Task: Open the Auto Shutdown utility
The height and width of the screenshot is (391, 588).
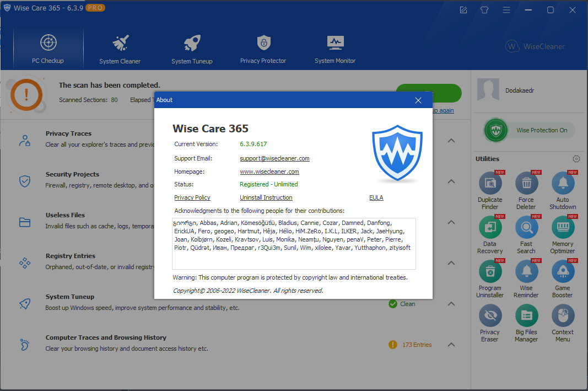Action: click(563, 191)
